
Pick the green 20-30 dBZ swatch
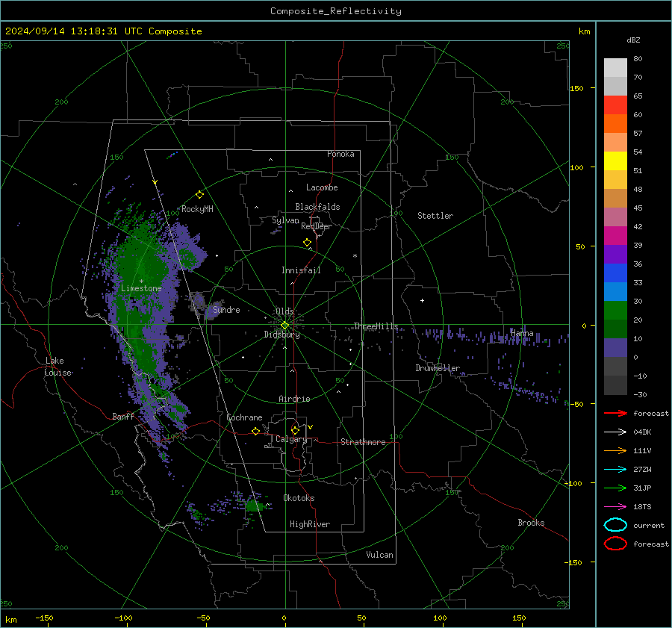[x=615, y=311]
